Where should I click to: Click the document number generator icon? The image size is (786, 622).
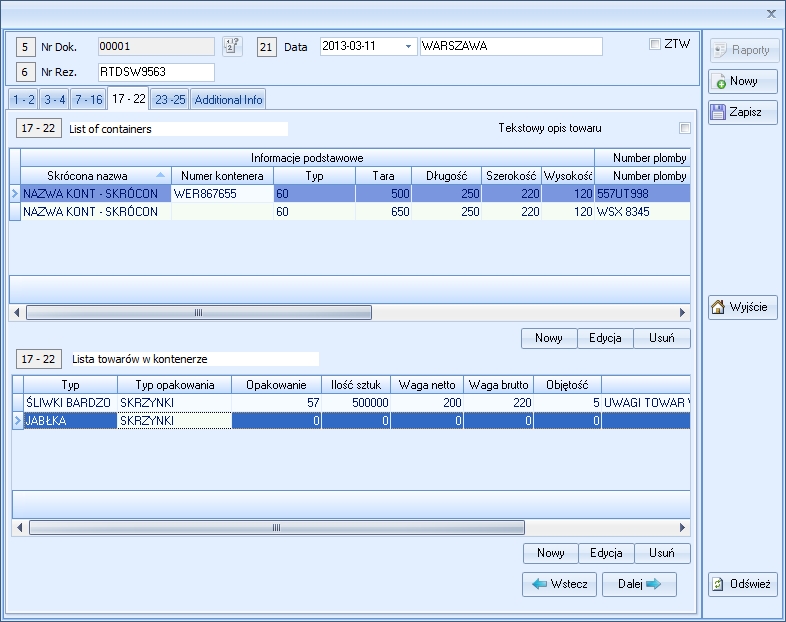232,46
